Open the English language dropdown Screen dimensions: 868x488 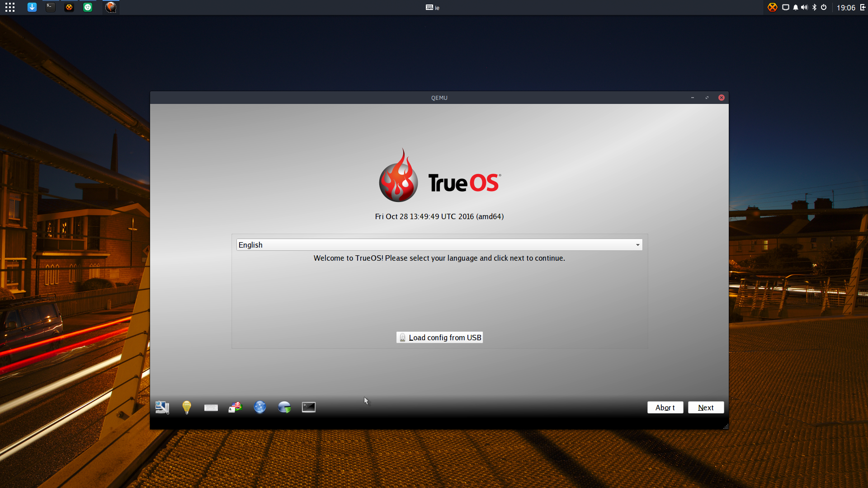439,245
